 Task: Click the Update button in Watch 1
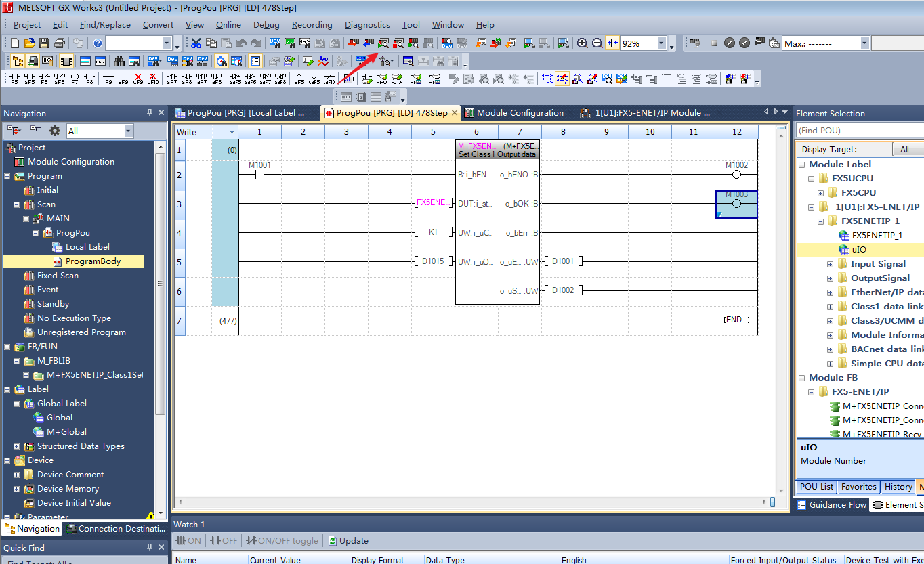tap(348, 541)
